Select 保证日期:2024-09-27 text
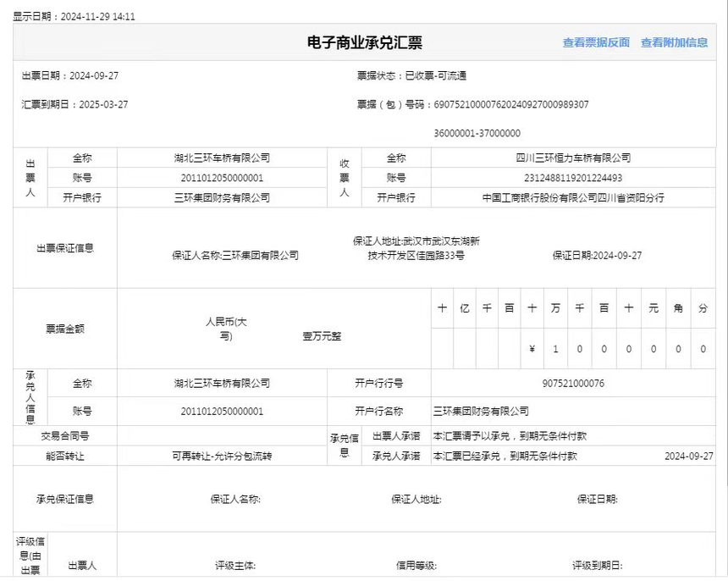Image resolution: width=728 pixels, height=581 pixels. click(597, 256)
